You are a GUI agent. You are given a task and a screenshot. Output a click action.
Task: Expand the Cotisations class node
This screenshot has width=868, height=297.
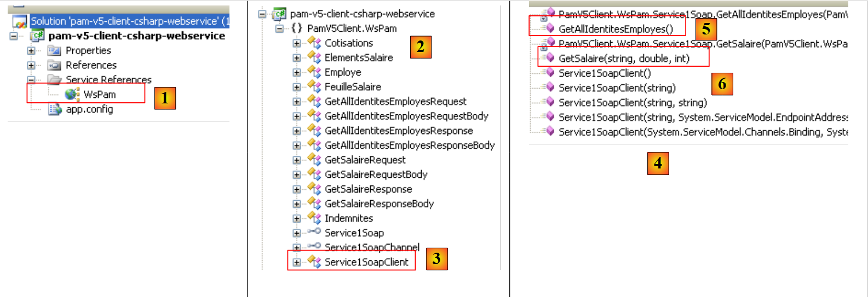click(296, 43)
